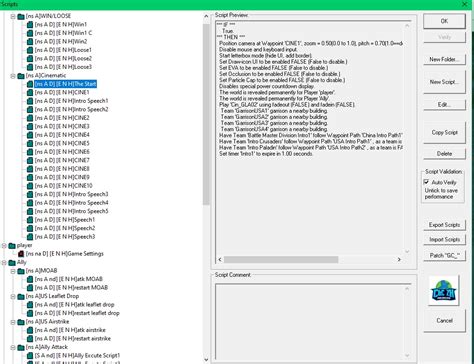Click the script tree scroll-down arrow
The image size is (474, 364).
click(206, 359)
